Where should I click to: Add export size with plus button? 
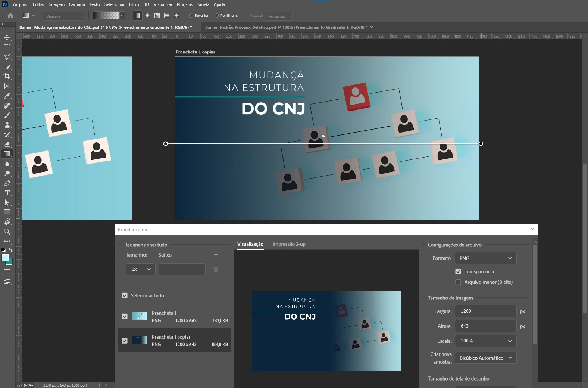point(216,254)
